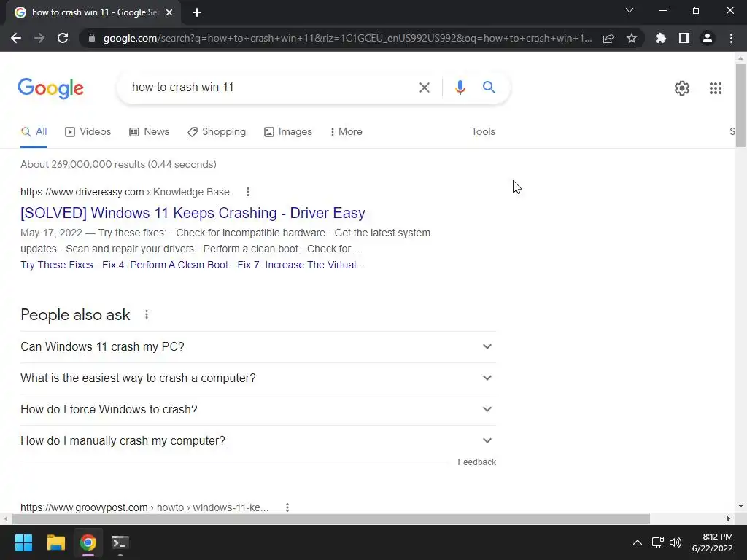The width and height of the screenshot is (747, 560).
Task: Open the Try These Fixes sitelink
Action: (x=57, y=265)
